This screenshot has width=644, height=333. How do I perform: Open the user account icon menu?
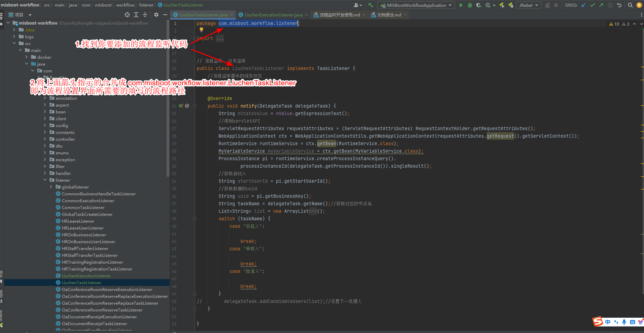tap(357, 5)
